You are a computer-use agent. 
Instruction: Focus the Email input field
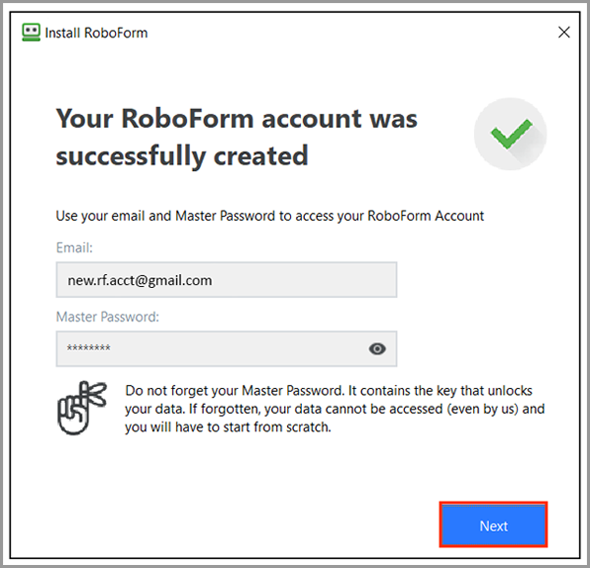(226, 280)
